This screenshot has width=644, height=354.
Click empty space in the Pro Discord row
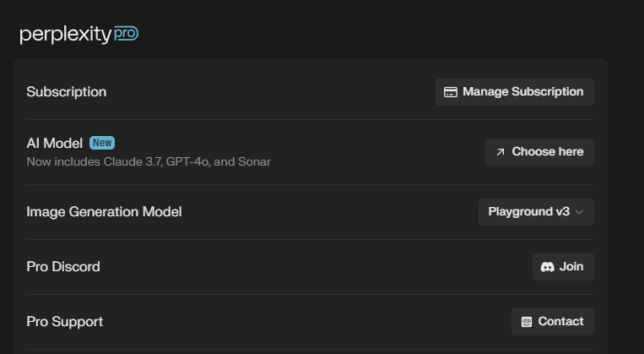317,267
